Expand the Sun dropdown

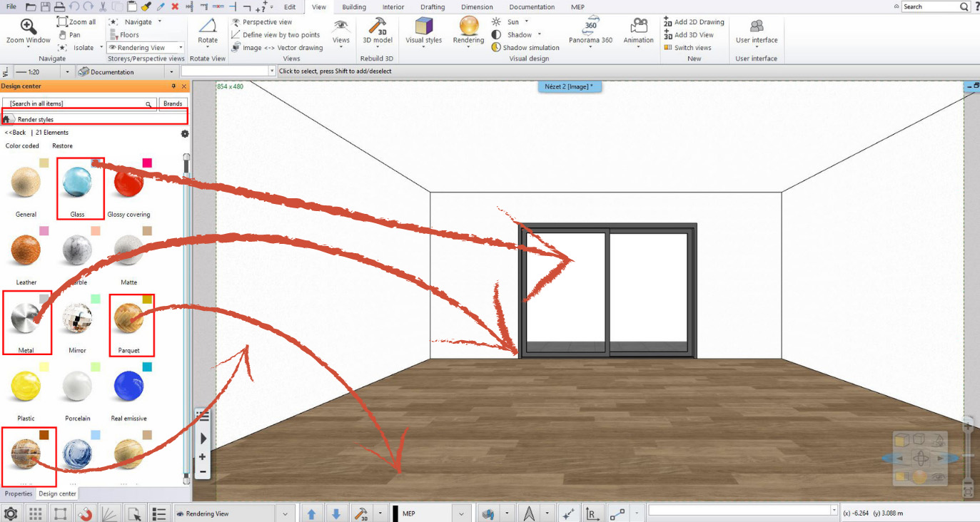click(526, 22)
